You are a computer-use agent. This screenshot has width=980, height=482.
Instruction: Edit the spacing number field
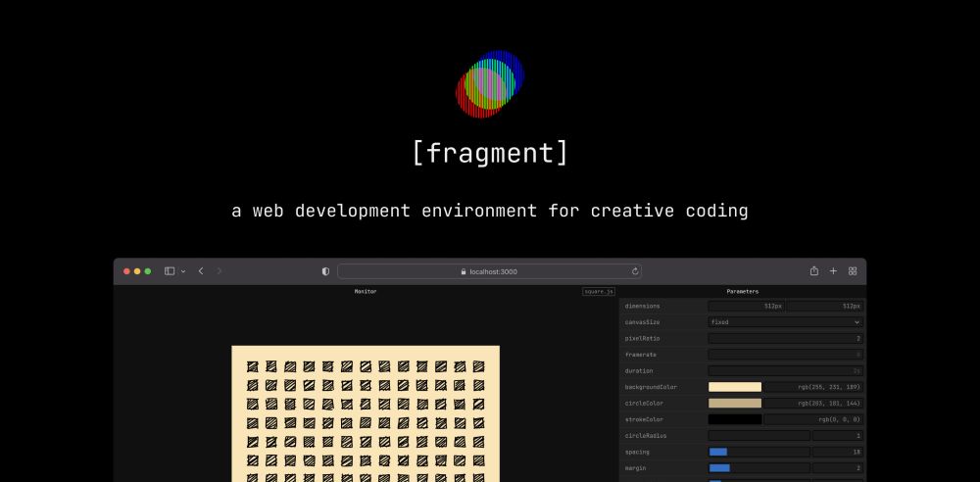[838, 452]
